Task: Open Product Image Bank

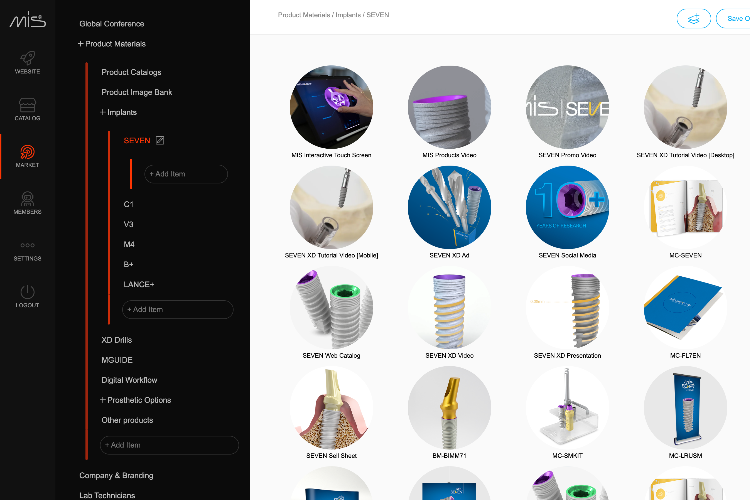Action: point(136,92)
